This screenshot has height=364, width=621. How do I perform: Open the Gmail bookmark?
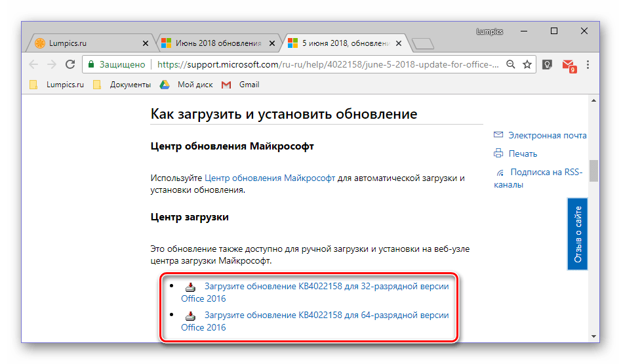pos(241,85)
